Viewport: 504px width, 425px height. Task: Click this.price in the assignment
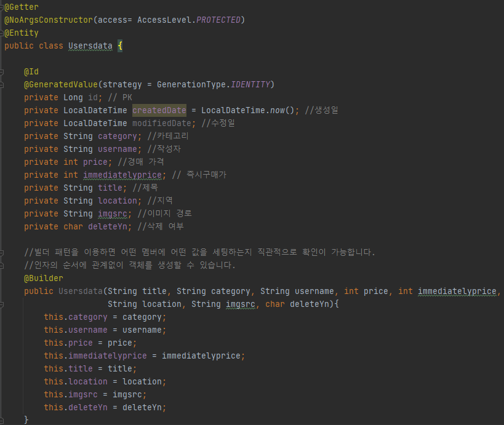point(68,343)
